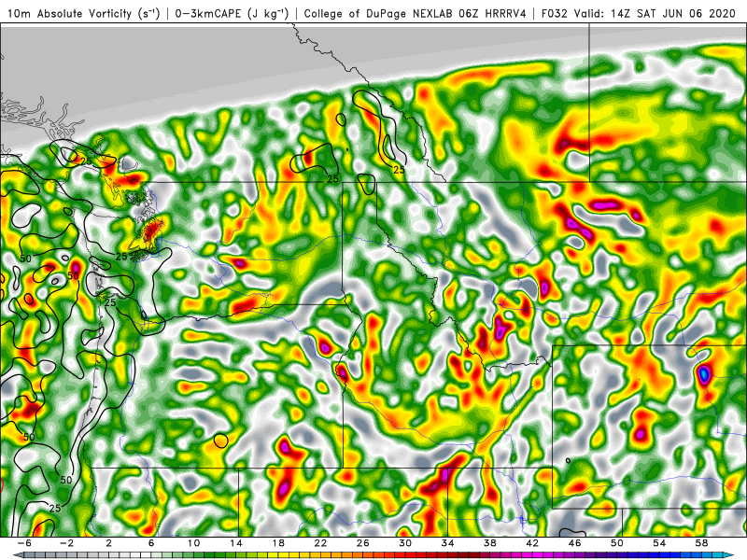The image size is (747, 560).
Task: Click the 'Valid: 14Z SAT JUN 06 2020' text
Action: [655, 14]
